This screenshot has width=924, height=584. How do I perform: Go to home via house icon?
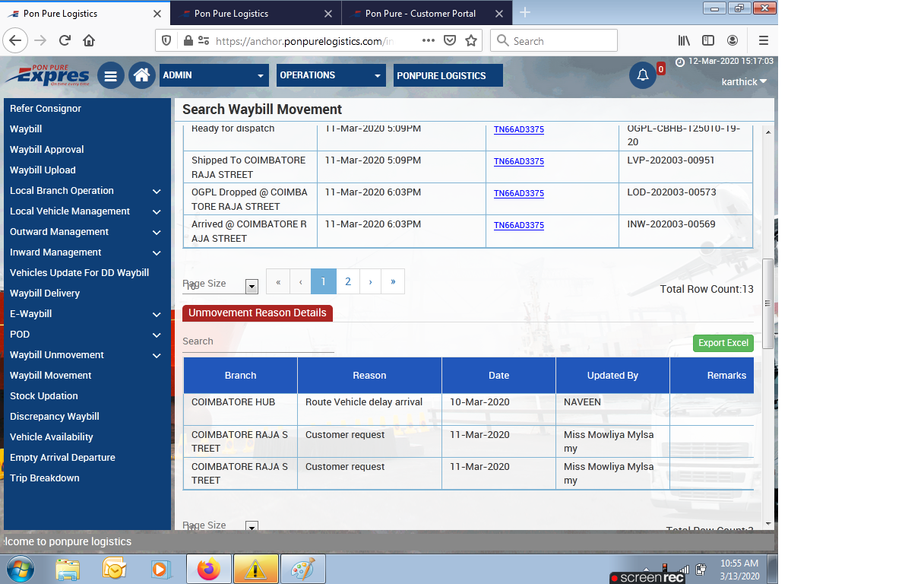tap(142, 75)
